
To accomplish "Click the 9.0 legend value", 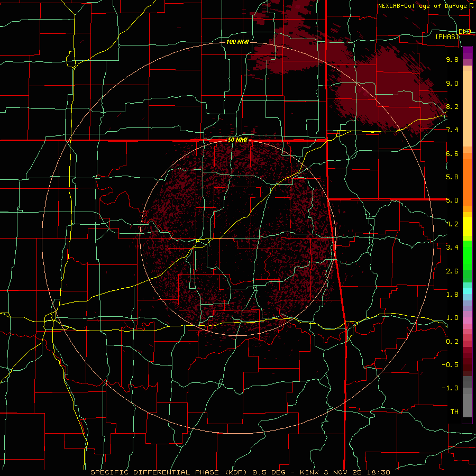I will [452, 83].
